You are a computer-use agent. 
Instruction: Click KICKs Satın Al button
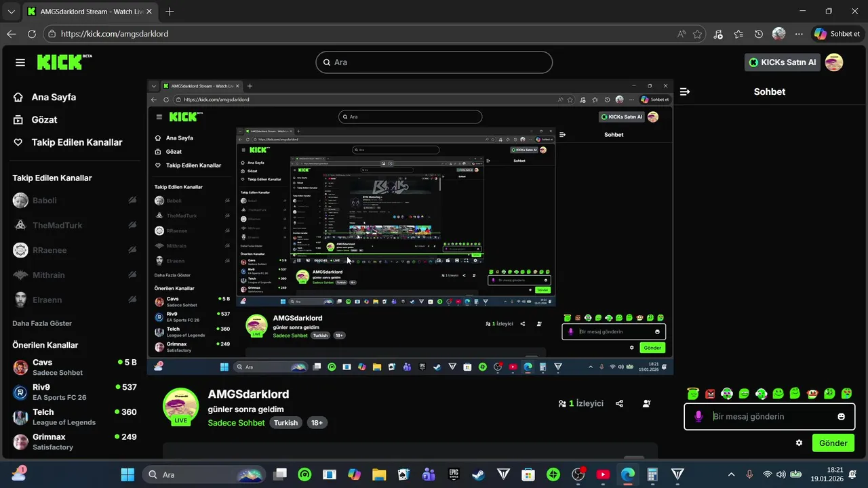tap(782, 62)
